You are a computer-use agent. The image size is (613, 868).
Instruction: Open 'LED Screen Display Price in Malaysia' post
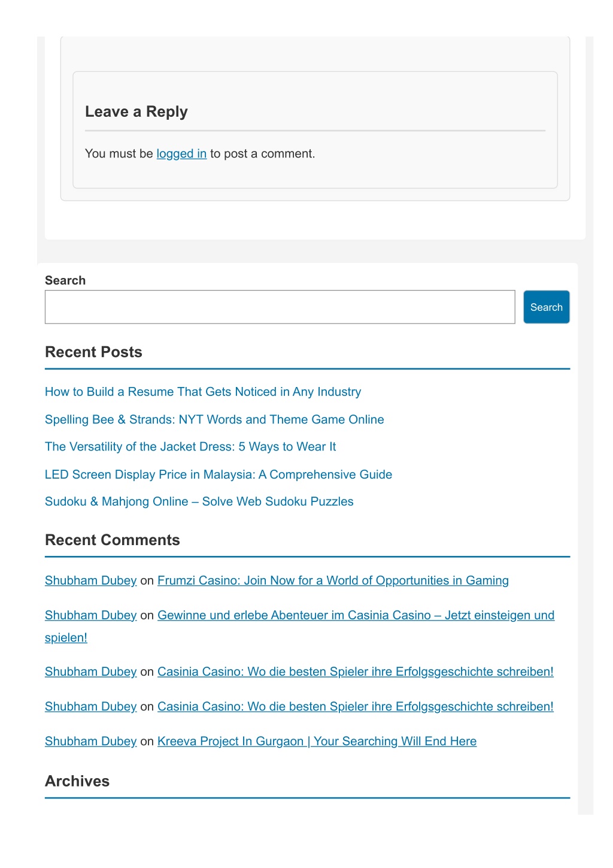click(219, 474)
